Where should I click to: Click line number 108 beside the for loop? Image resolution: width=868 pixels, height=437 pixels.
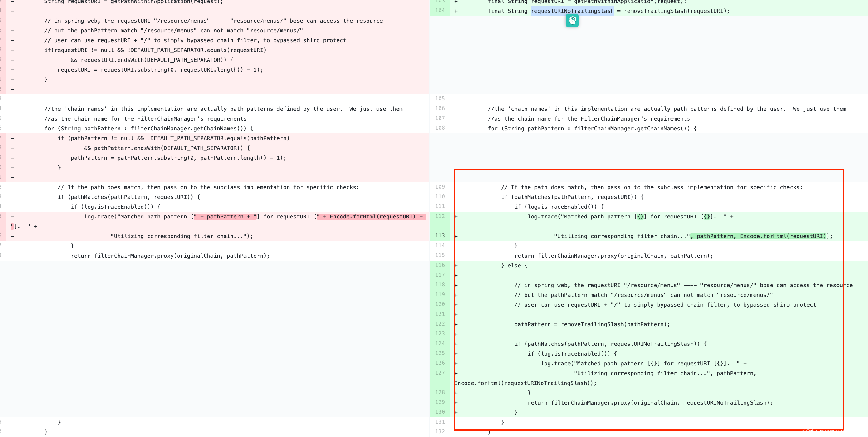point(440,128)
